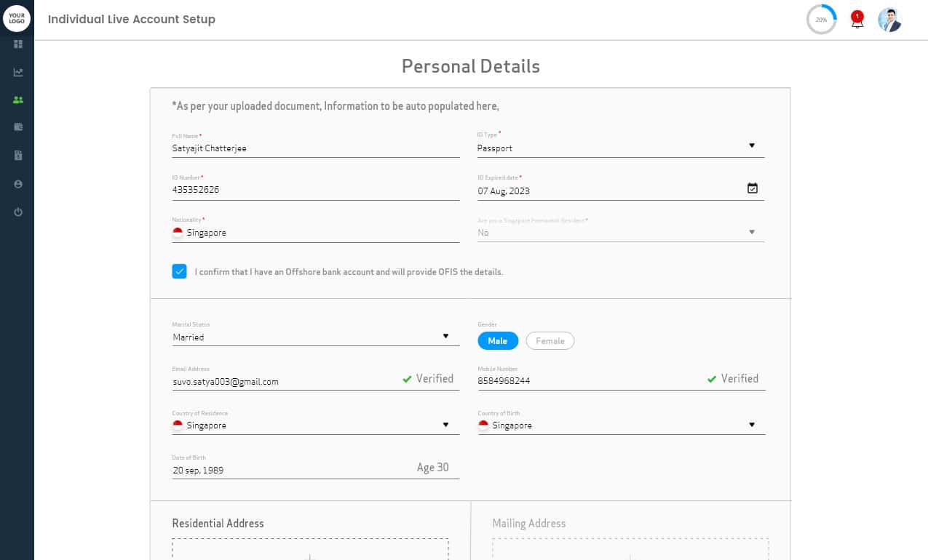
Task: Click the Mailing Address upload box
Action: point(630,549)
